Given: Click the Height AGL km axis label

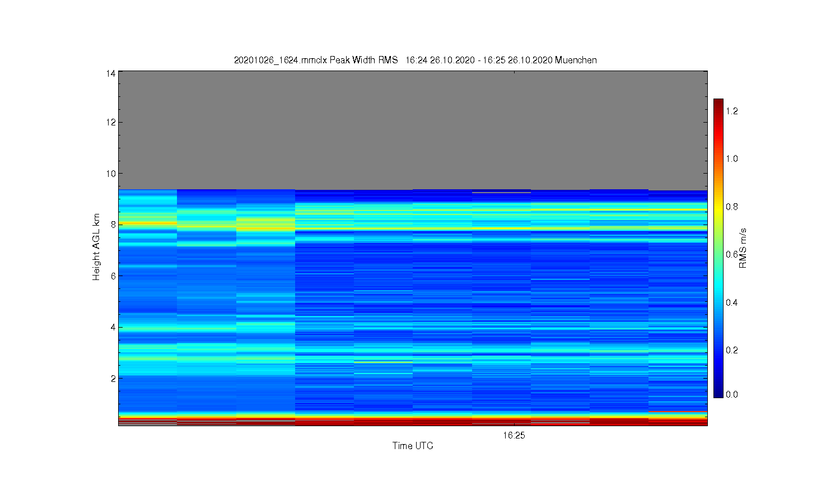Looking at the screenshot, I should (x=96, y=247).
